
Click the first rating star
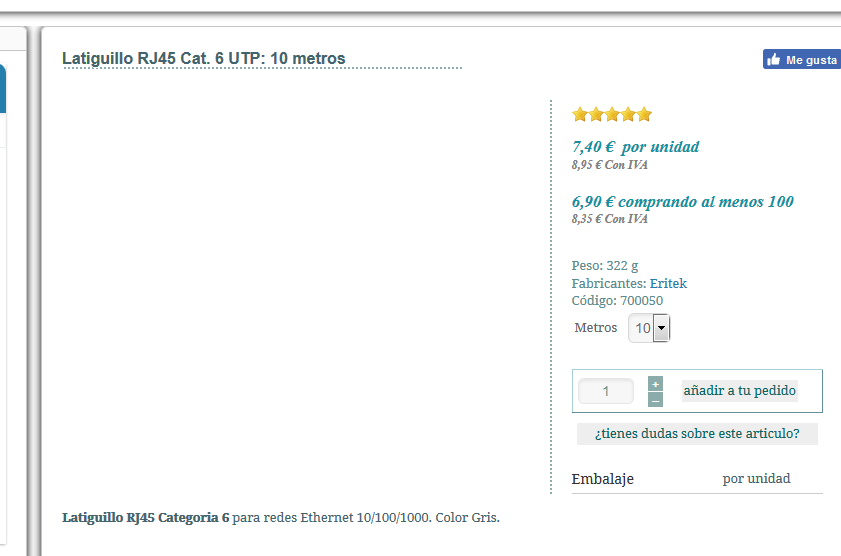[x=580, y=114]
